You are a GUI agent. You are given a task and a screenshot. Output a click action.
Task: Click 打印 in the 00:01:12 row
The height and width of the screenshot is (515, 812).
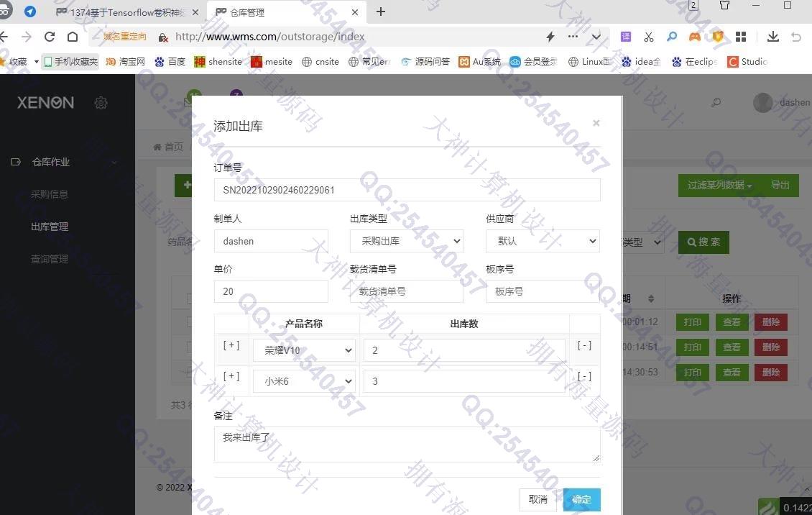coord(693,322)
